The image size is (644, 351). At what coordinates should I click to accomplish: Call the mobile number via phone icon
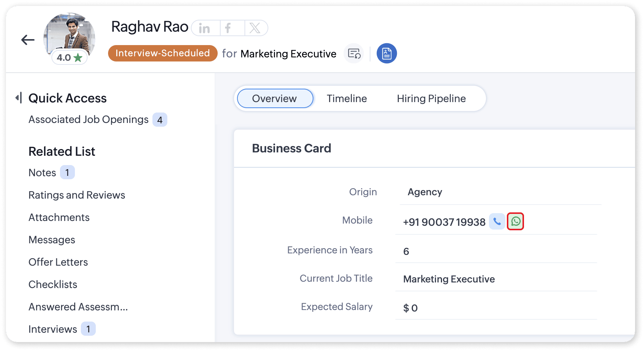coord(497,222)
